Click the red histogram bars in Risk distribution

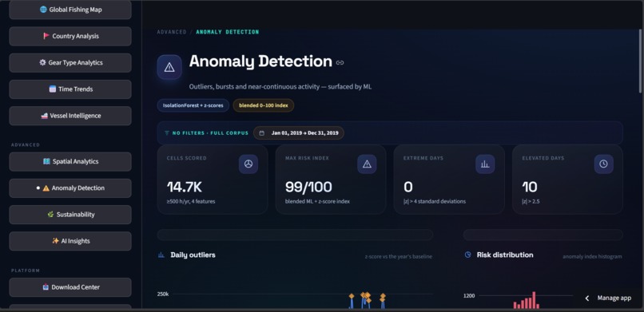click(526, 301)
